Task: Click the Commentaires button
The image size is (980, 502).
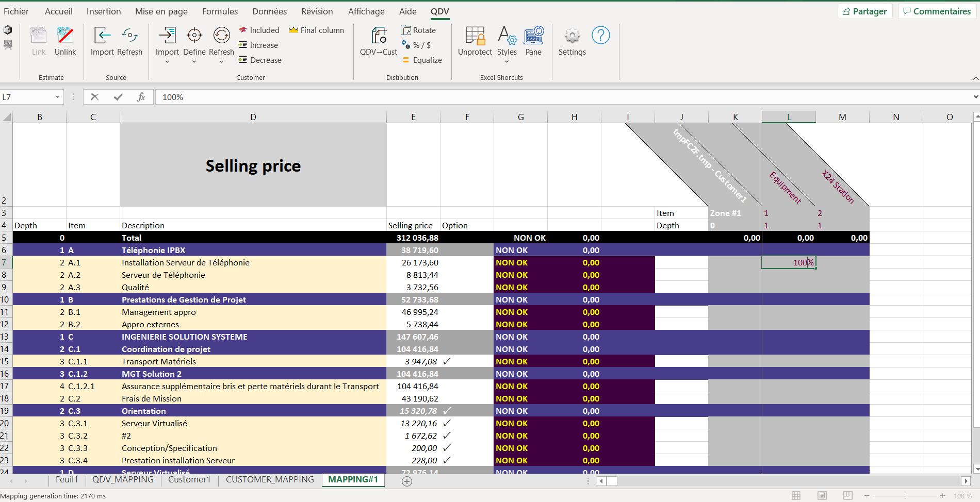Action: tap(937, 11)
